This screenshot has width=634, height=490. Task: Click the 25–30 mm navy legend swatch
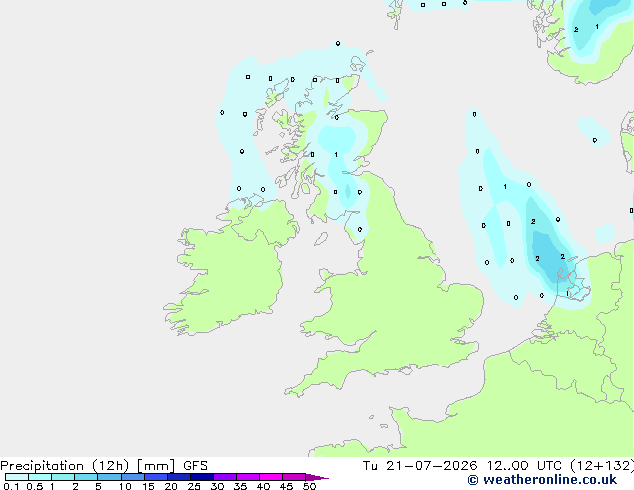[202, 477]
